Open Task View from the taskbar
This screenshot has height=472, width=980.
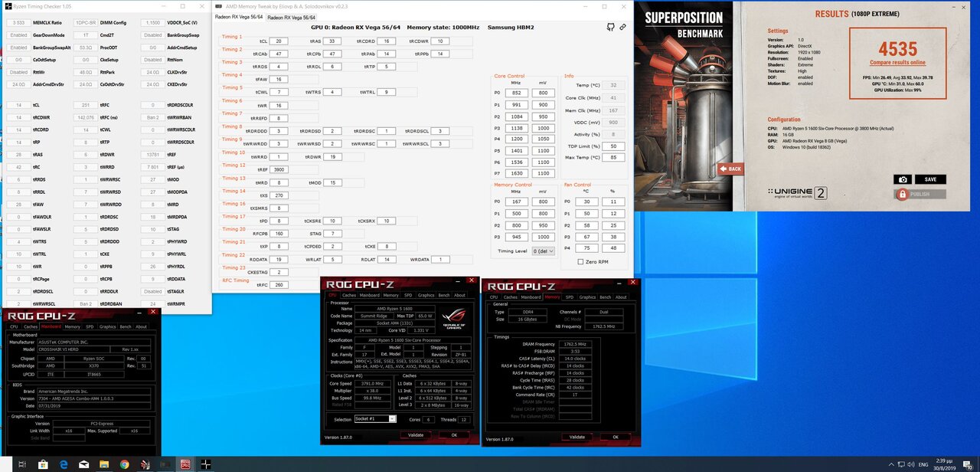21,464
